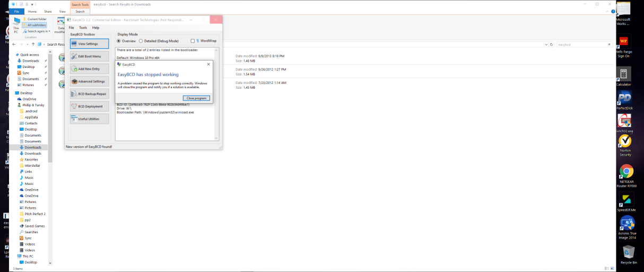The height and width of the screenshot is (272, 644).
Task: Click the Close program button
Action: pyautogui.click(x=197, y=98)
